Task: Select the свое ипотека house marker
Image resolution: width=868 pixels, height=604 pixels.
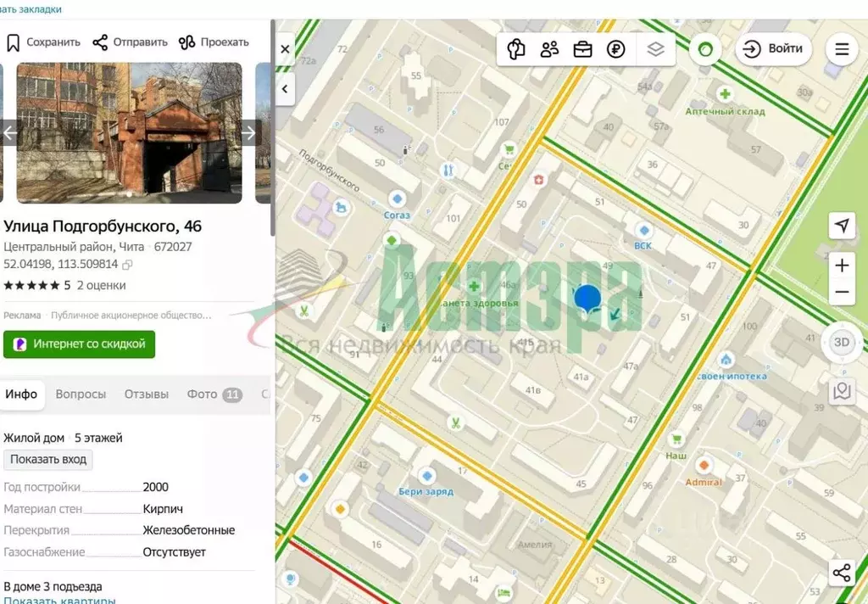Action: 726,361
